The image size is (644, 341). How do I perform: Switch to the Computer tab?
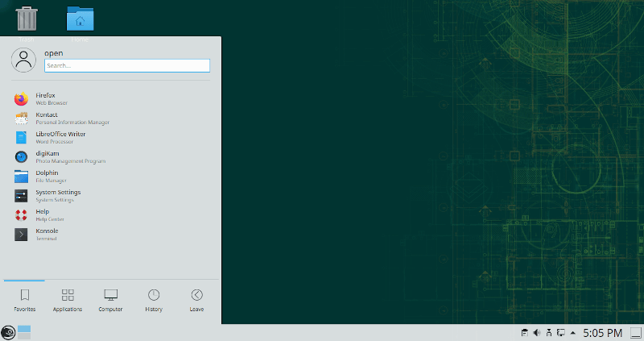pyautogui.click(x=110, y=301)
